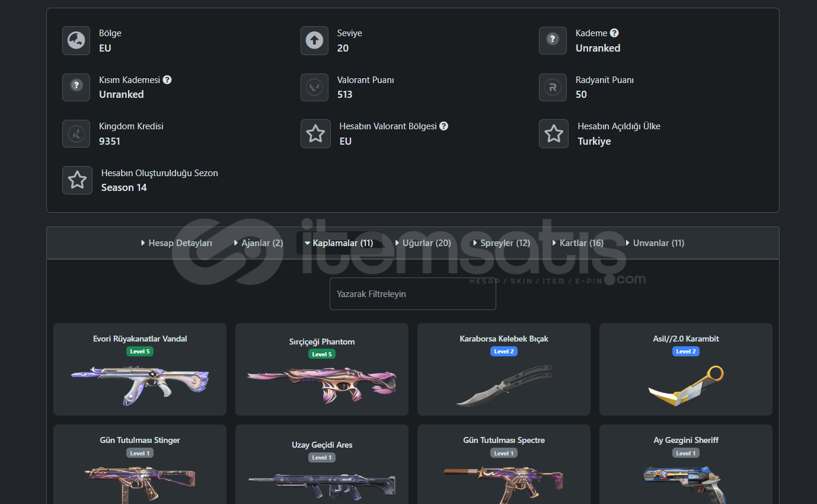Click help icon beside Hesabın Valorant Bölgesi
Viewport: 817px width, 504px height.
coord(443,126)
